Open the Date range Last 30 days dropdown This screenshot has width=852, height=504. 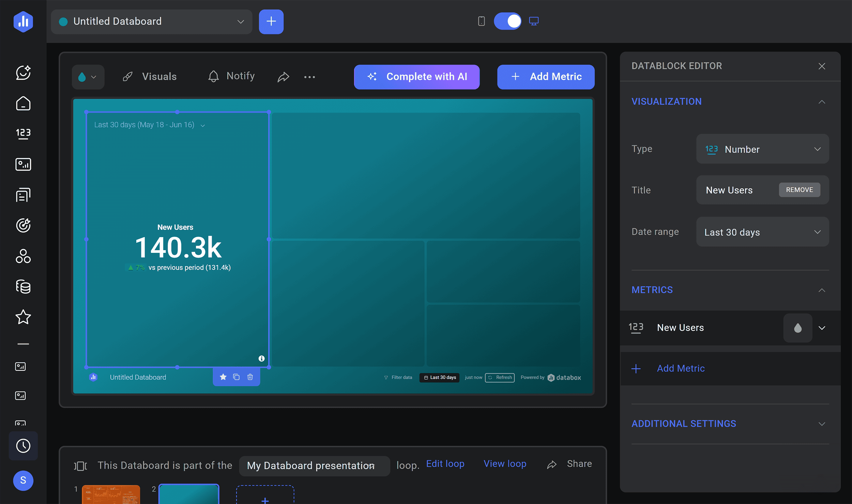(x=762, y=232)
